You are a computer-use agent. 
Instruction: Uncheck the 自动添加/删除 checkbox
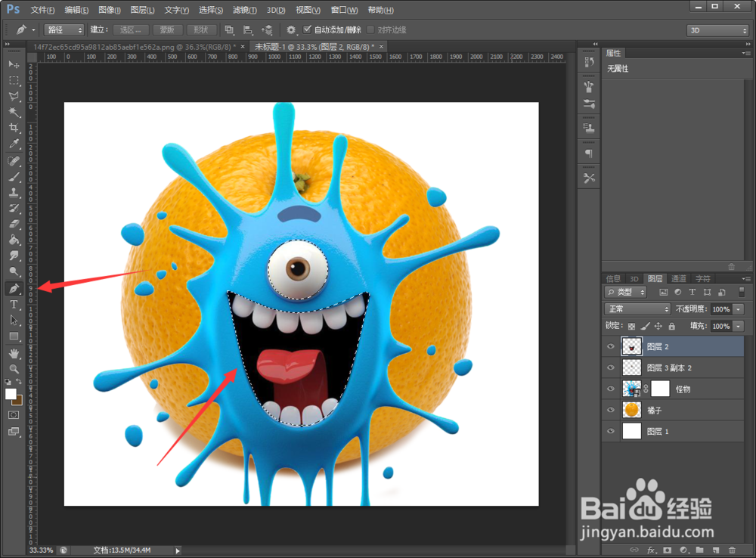[307, 29]
